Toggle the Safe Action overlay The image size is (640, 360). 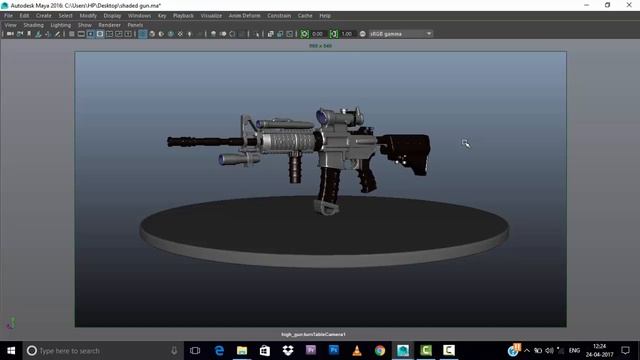coord(118,34)
